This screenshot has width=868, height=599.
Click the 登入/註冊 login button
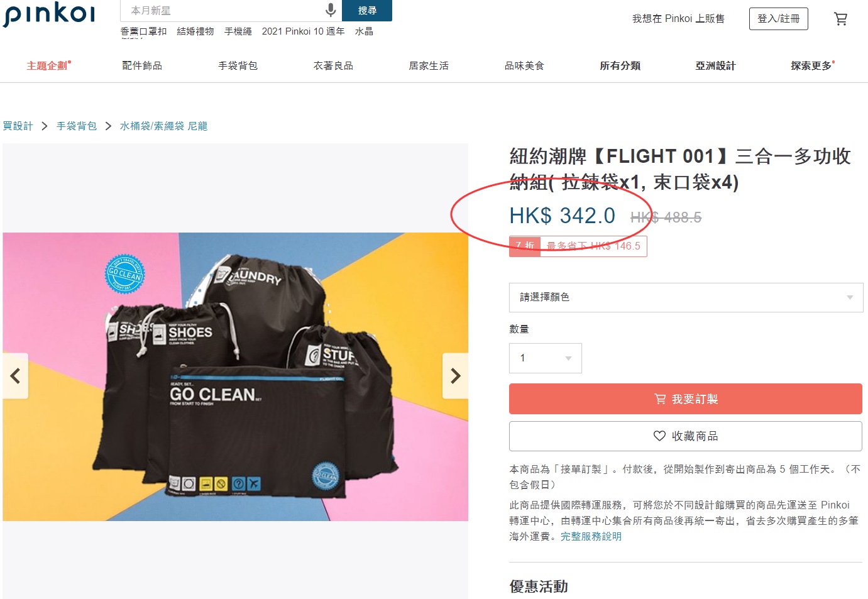click(778, 19)
